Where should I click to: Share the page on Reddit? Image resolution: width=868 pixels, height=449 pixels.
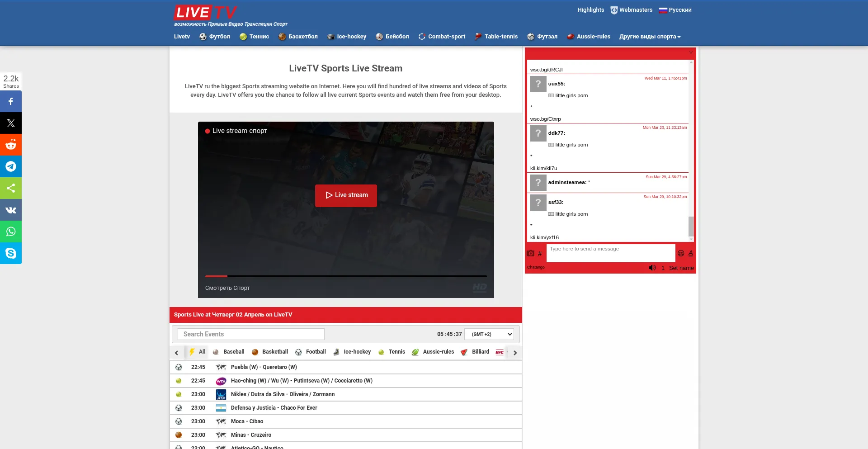tap(11, 145)
